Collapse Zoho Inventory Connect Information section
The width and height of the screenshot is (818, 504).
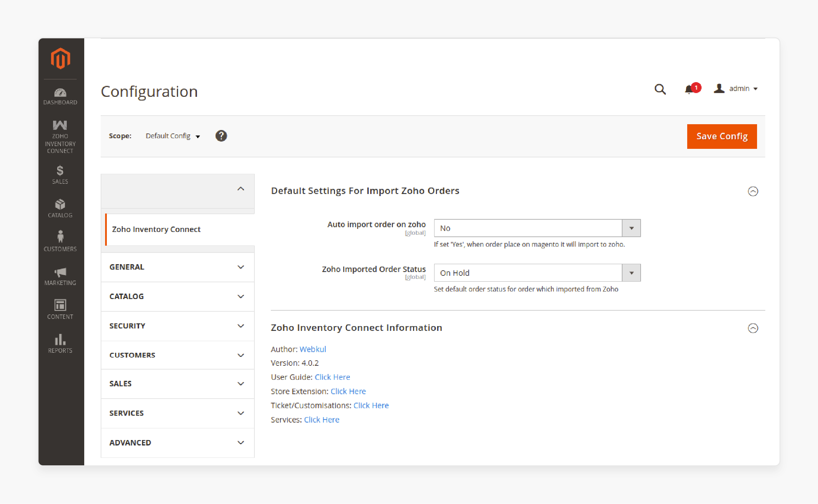point(753,328)
